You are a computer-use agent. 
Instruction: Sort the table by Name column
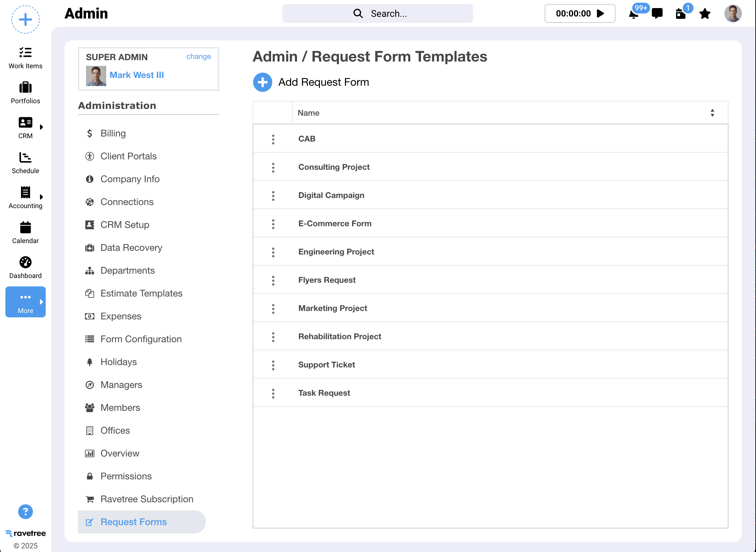coord(712,113)
